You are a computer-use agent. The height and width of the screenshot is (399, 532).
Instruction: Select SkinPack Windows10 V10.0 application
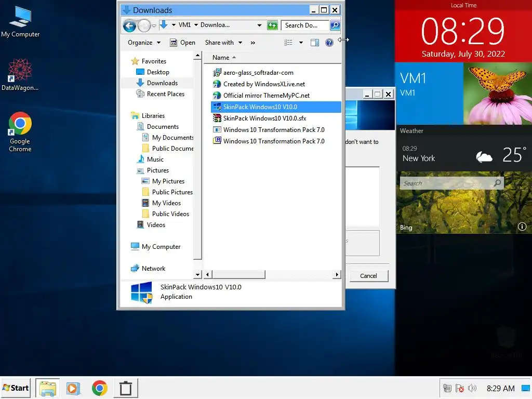pos(275,107)
